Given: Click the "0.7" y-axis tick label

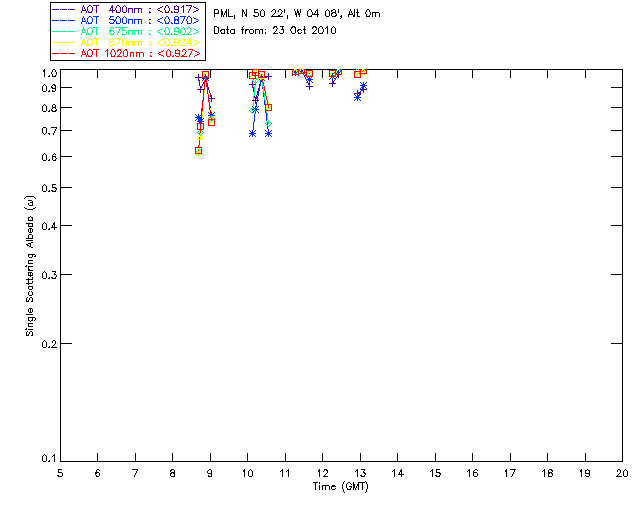Looking at the screenshot, I should tap(49, 131).
